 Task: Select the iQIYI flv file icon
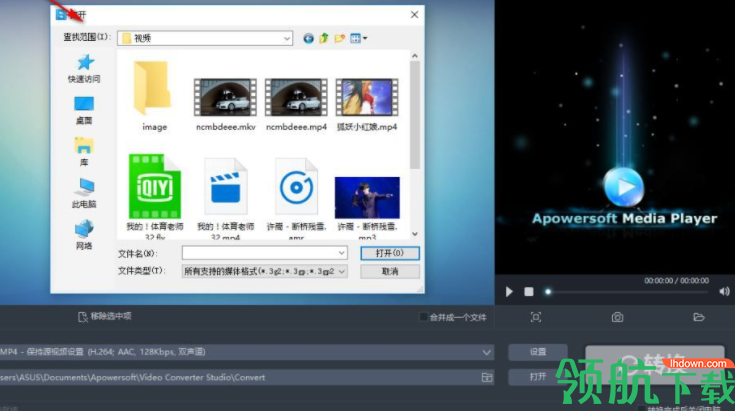pos(155,186)
